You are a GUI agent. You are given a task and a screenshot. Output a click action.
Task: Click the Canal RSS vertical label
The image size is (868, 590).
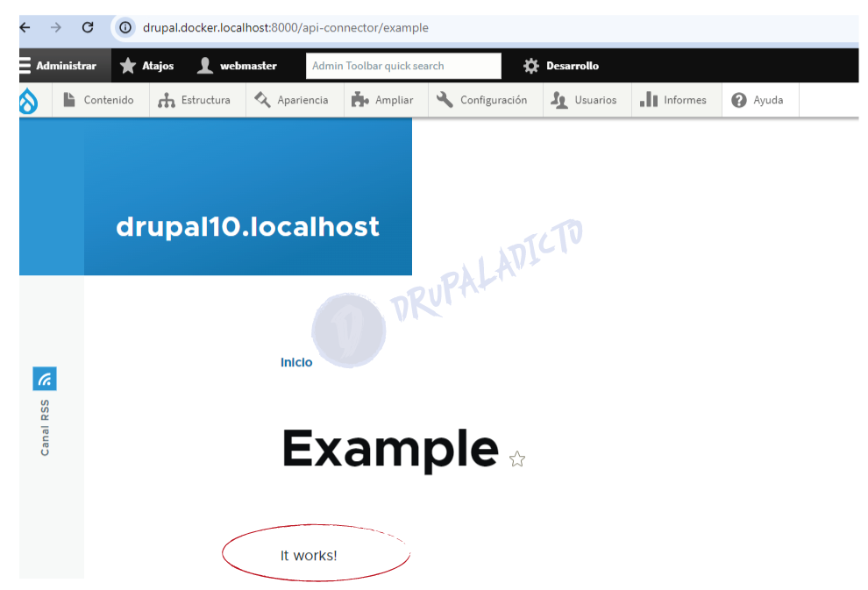(45, 427)
